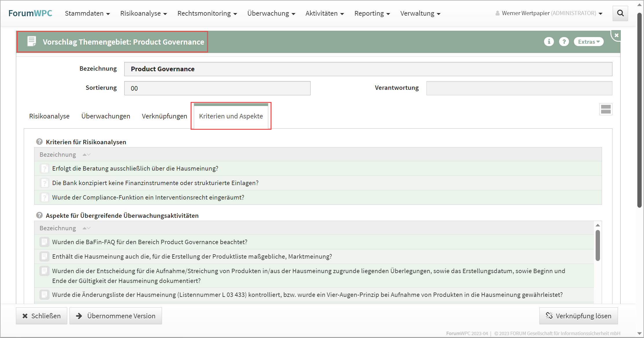Click the Aspekte list scrollbar thumb

pyautogui.click(x=598, y=245)
